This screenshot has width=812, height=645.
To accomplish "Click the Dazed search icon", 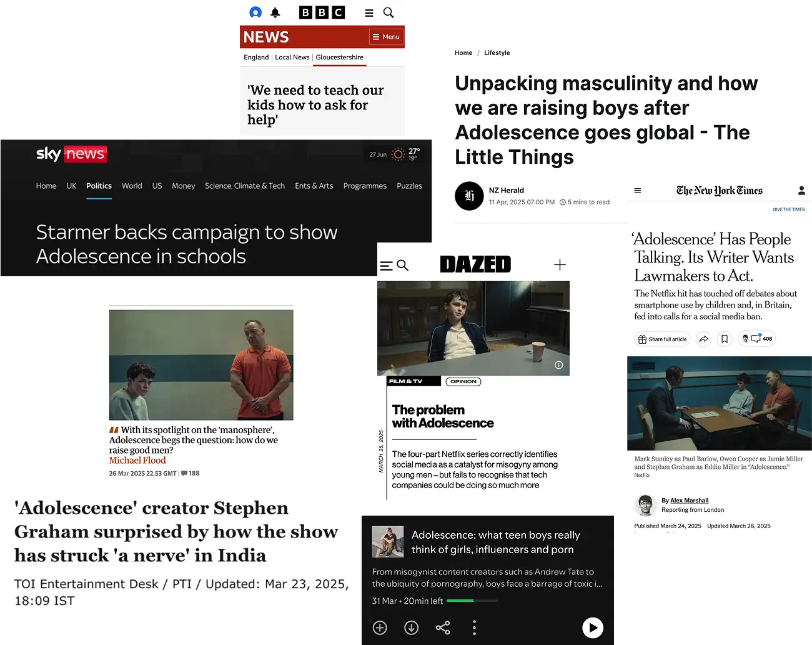I will pos(403,266).
